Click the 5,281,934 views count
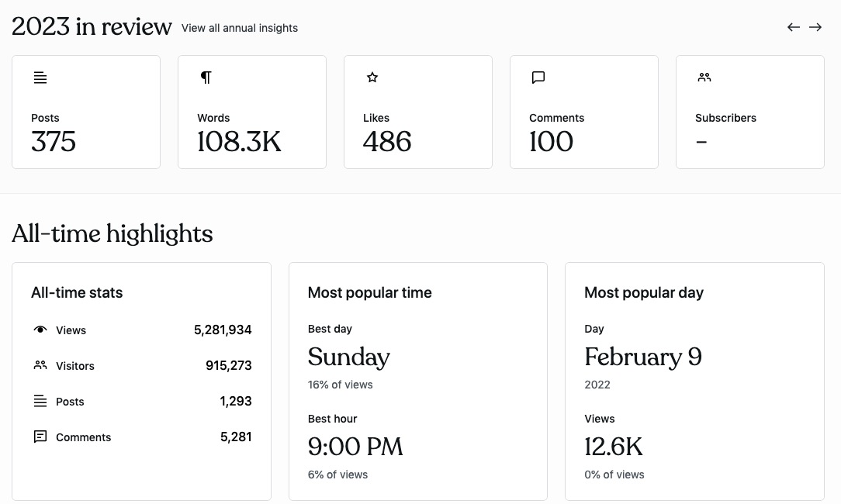This screenshot has height=504, width=841. (223, 330)
